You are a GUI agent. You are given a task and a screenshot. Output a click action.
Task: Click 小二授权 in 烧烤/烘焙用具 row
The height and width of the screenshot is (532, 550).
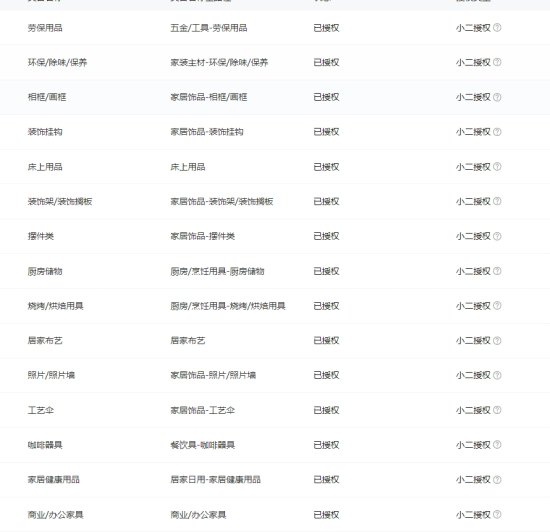(473, 306)
